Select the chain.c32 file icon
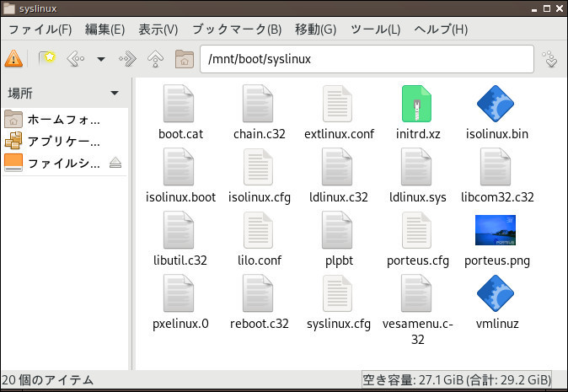Image resolution: width=568 pixels, height=392 pixels. point(258,103)
